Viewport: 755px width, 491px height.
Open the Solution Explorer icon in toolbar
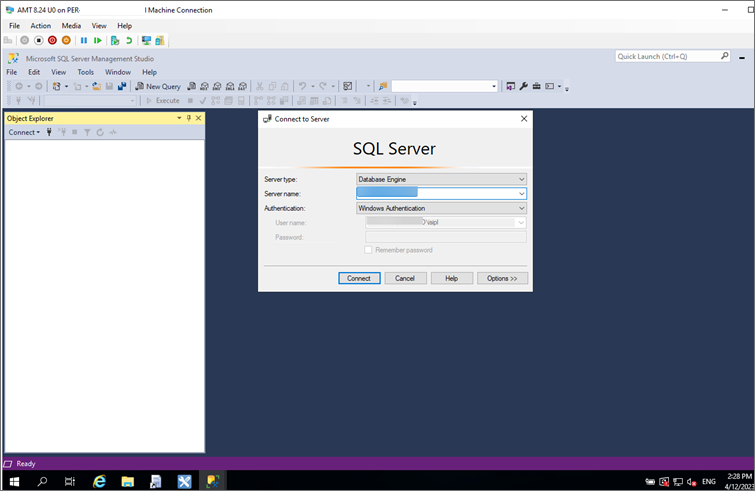pyautogui.click(x=510, y=86)
